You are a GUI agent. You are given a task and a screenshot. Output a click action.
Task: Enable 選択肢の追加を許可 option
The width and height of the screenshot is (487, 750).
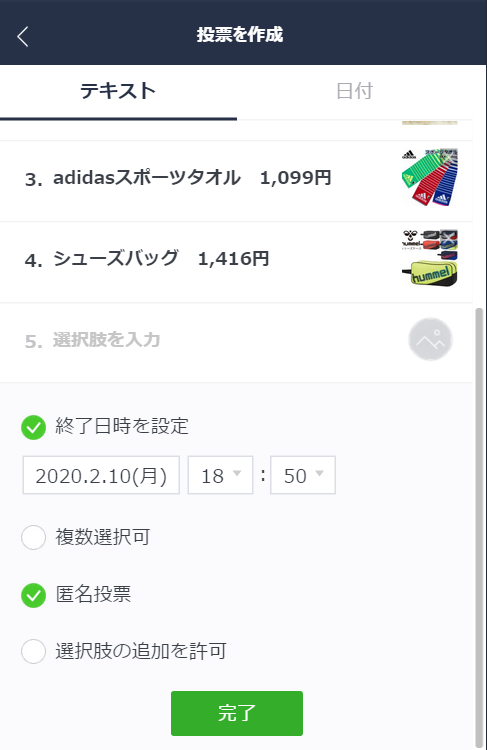(33, 651)
